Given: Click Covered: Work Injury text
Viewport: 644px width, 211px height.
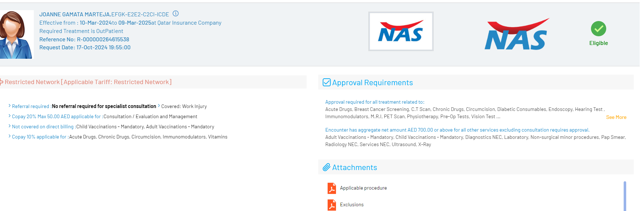Looking at the screenshot, I should [x=184, y=106].
